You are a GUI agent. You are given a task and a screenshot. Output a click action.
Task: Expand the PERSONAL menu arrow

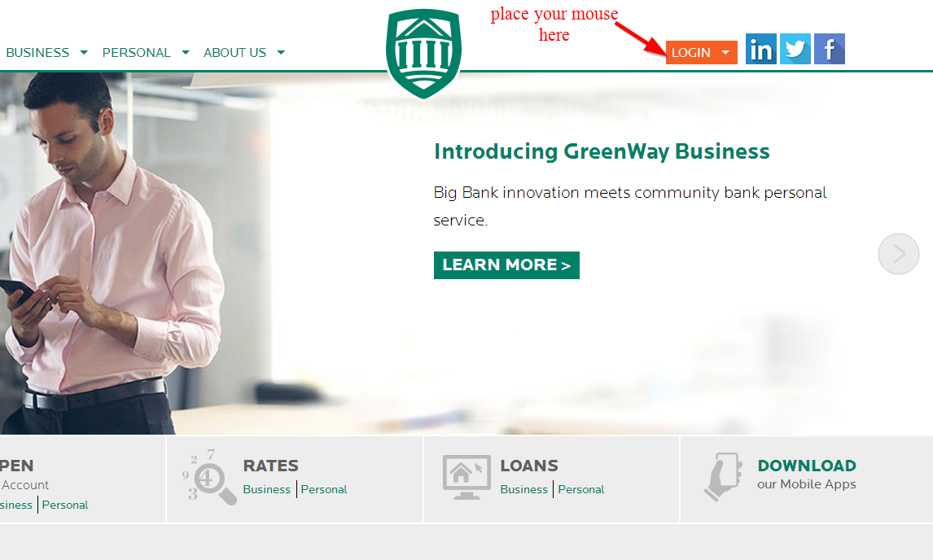pyautogui.click(x=186, y=52)
